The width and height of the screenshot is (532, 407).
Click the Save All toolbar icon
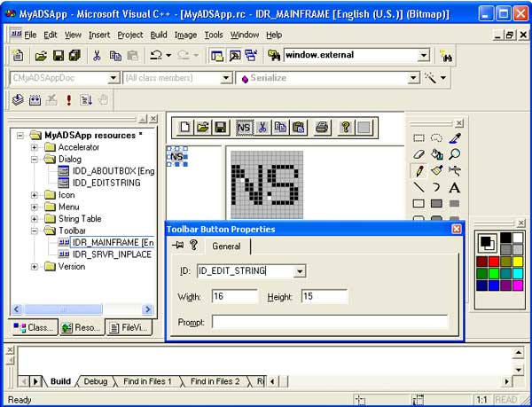74,55
